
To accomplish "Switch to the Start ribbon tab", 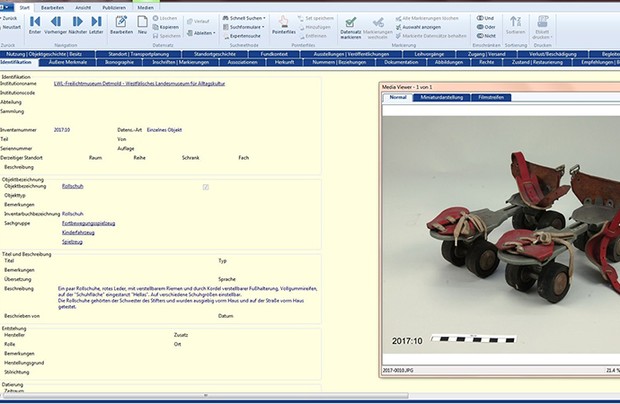I will 25,8.
